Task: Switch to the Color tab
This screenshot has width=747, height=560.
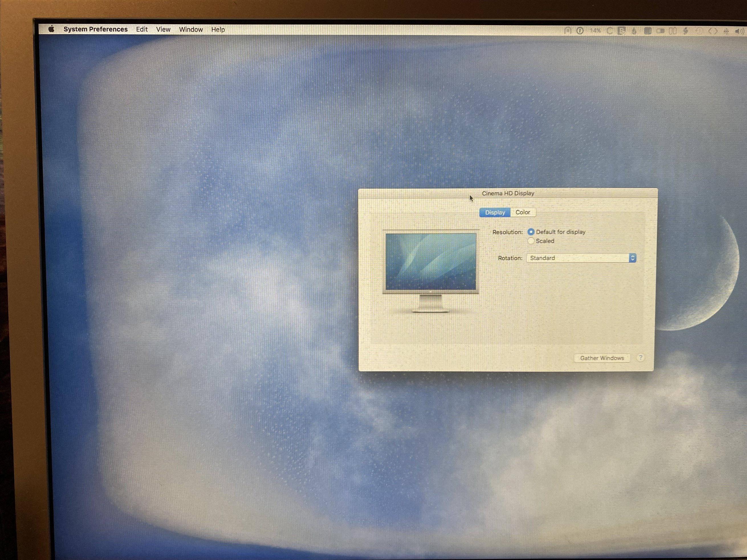Action: pyautogui.click(x=523, y=212)
